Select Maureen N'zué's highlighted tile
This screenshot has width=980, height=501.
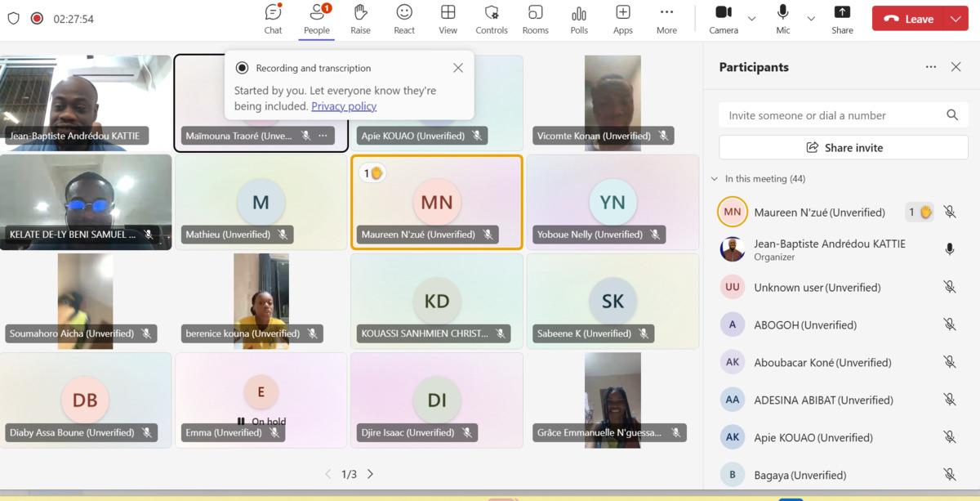point(437,202)
